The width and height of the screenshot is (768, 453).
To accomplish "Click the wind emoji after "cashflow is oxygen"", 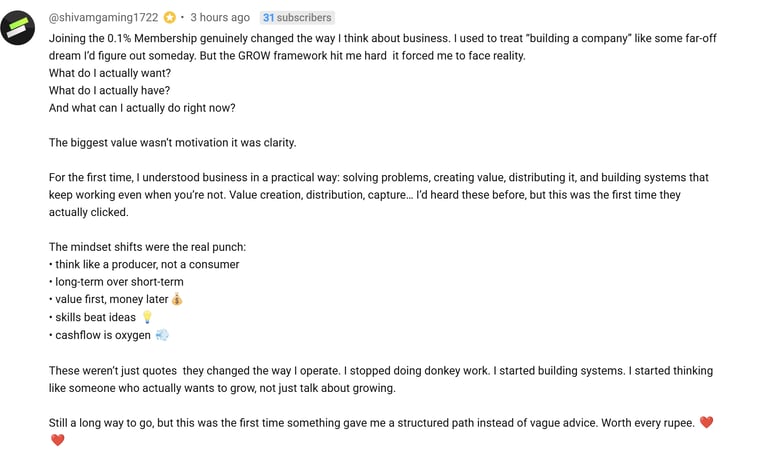I will coord(162,335).
